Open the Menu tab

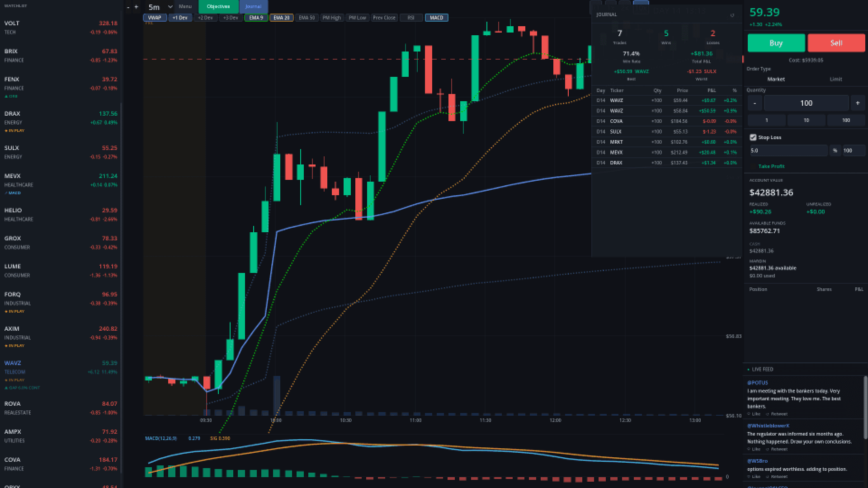click(185, 6)
